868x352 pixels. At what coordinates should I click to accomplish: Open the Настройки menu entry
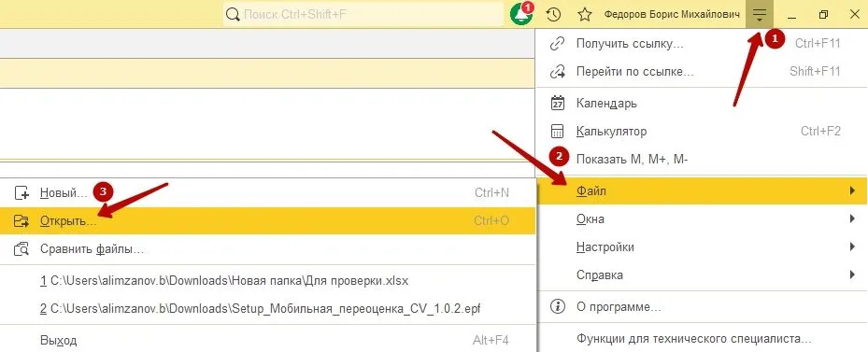tap(702, 246)
